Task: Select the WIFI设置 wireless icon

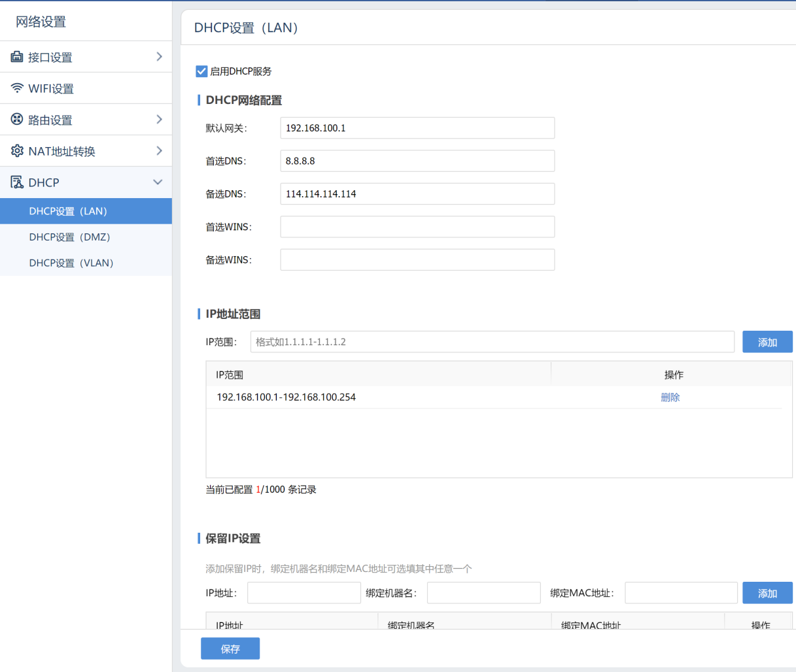Action: point(16,88)
